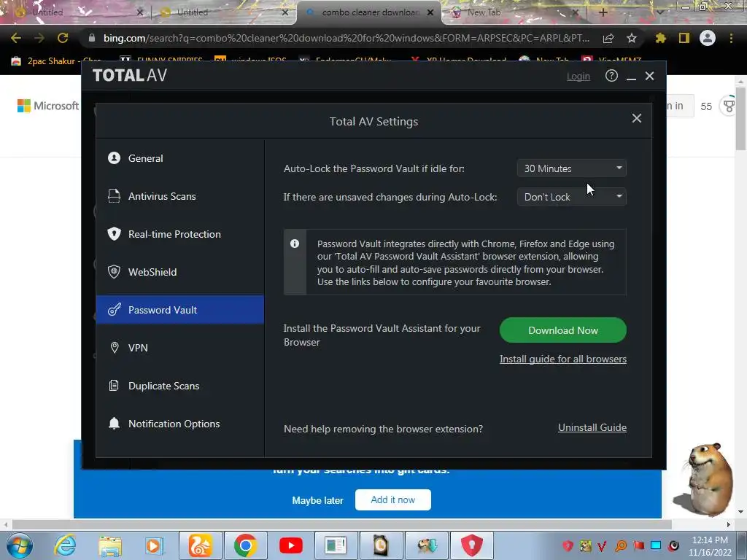Viewport: 747px width, 560px height.
Task: Open a new Chrome tab with plus
Action: 603,12
